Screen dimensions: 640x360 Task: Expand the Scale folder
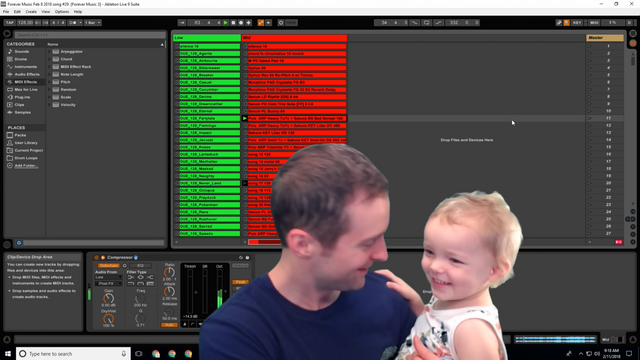click(49, 97)
